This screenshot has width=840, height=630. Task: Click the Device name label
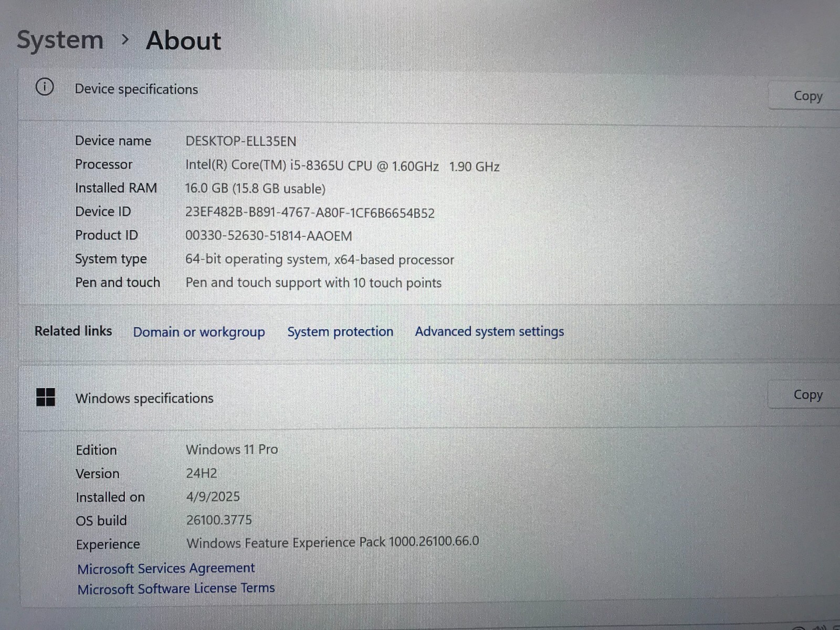point(113,141)
